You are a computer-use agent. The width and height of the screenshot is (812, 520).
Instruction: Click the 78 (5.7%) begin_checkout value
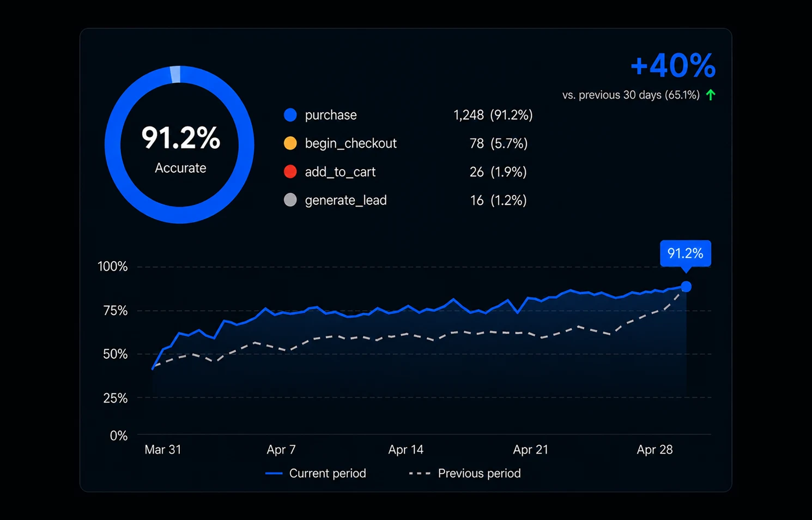pos(499,143)
